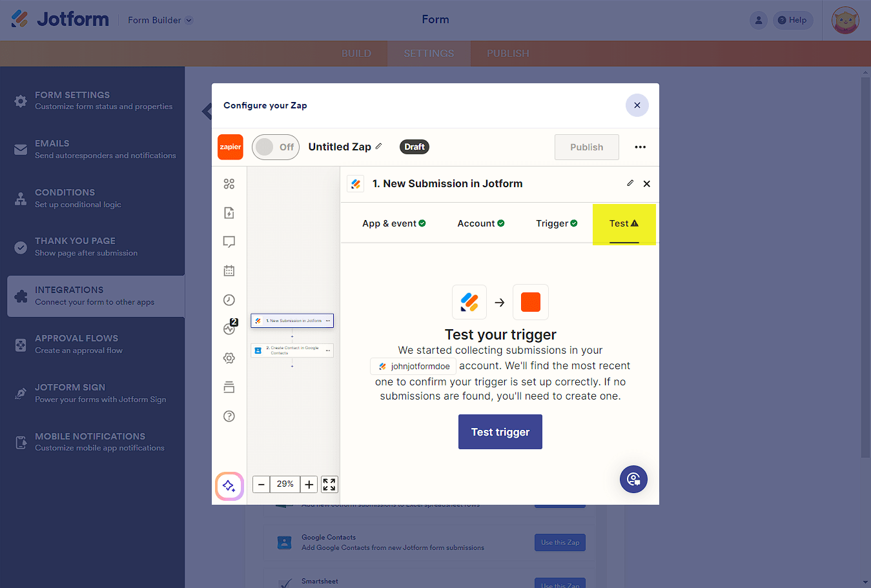Open the Test tab
The image size is (871, 588).
tap(624, 224)
